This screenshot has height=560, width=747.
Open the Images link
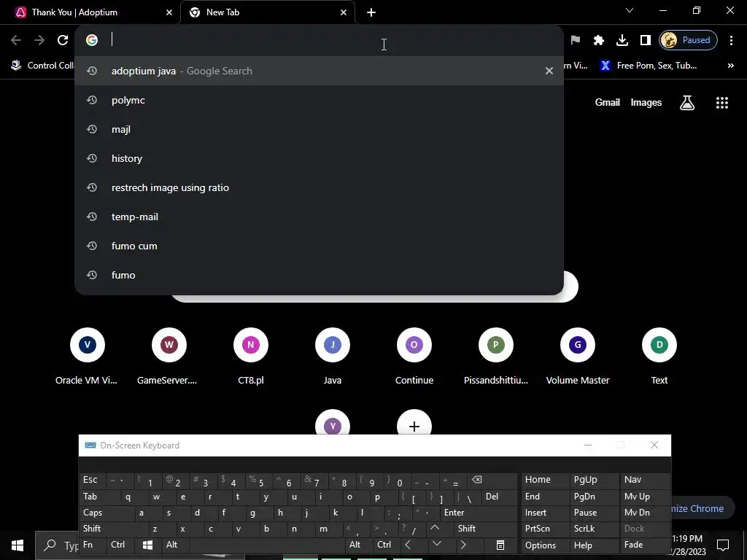[x=646, y=102]
